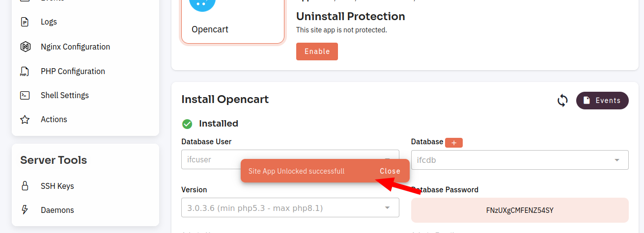Enable Uninstall Protection
This screenshot has height=233, width=644.
(x=317, y=52)
